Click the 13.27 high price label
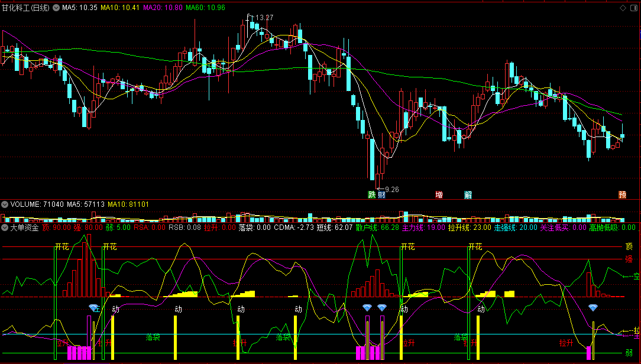The height and width of the screenshot is (364, 641). 264,18
